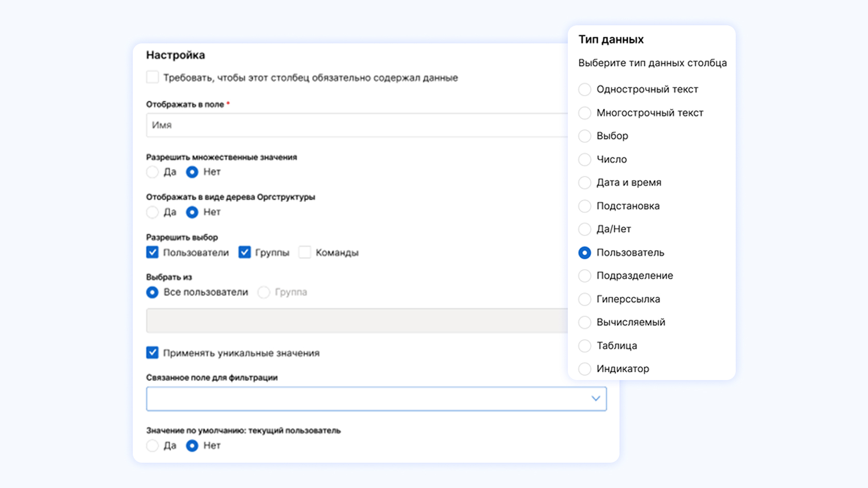Choose the 'Индикатор' data type

coord(585,369)
